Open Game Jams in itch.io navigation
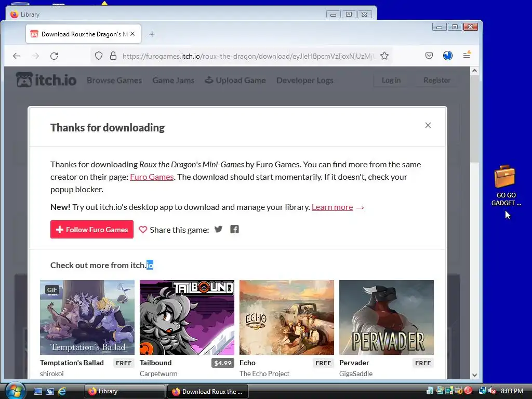532x399 pixels. pyautogui.click(x=173, y=81)
